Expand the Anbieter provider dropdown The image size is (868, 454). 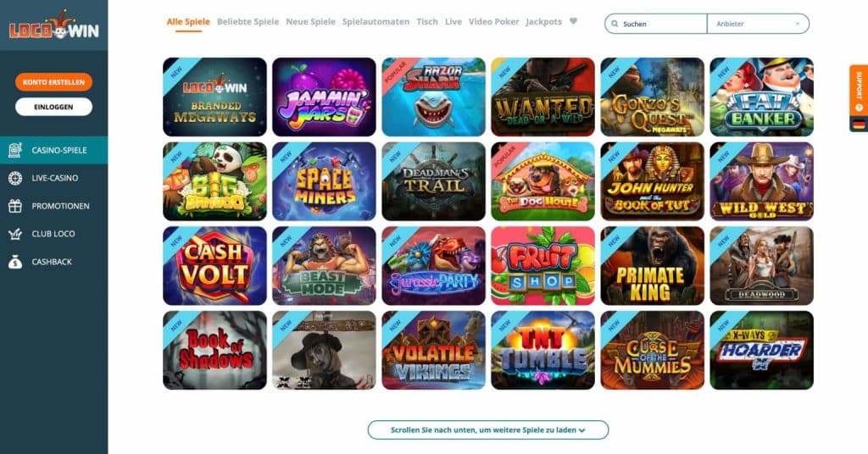click(x=757, y=24)
